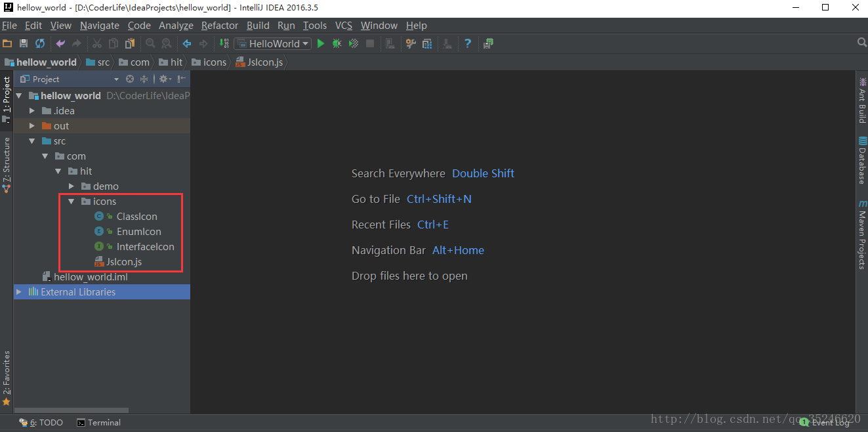Viewport: 868px width, 432px height.
Task: Collapse All nodes in Project panel
Action: pyautogui.click(x=144, y=78)
